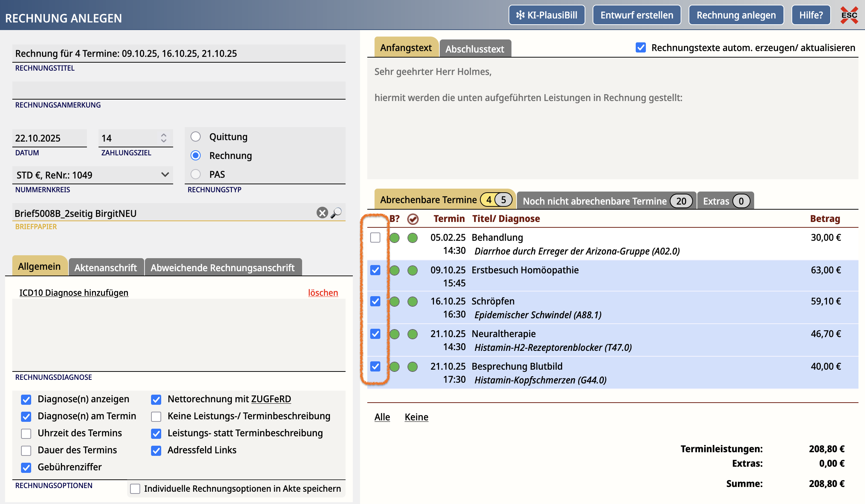This screenshot has height=504, width=865.
Task: Click the Zahlungsziel stepper arrows
Action: [164, 138]
